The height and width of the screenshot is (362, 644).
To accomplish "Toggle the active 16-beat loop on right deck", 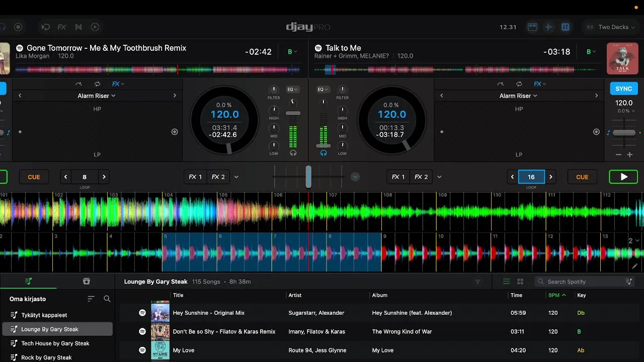I will pos(531,177).
